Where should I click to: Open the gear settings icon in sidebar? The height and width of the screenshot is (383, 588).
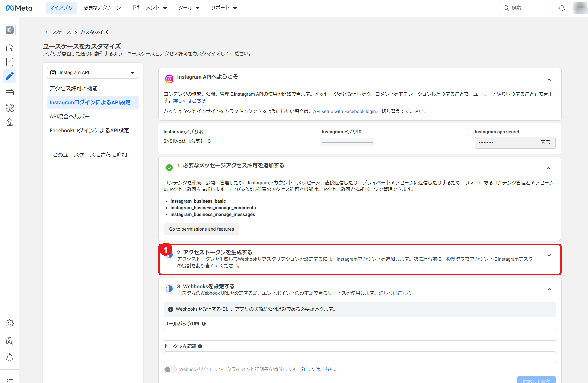pos(10,323)
